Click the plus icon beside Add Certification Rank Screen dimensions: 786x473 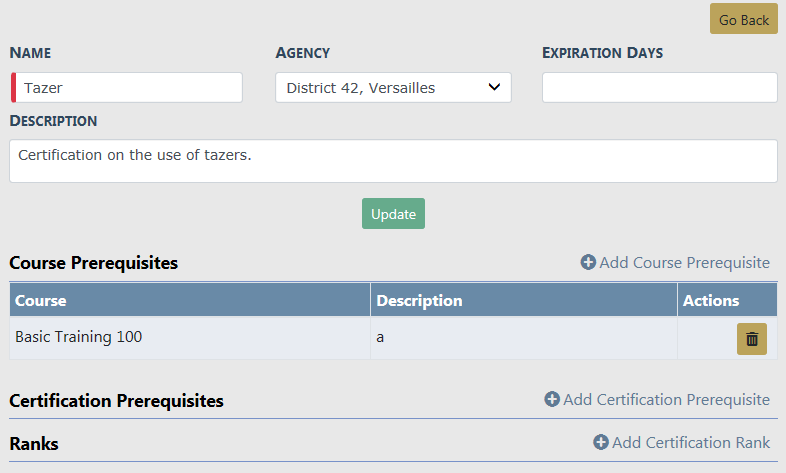coord(601,442)
